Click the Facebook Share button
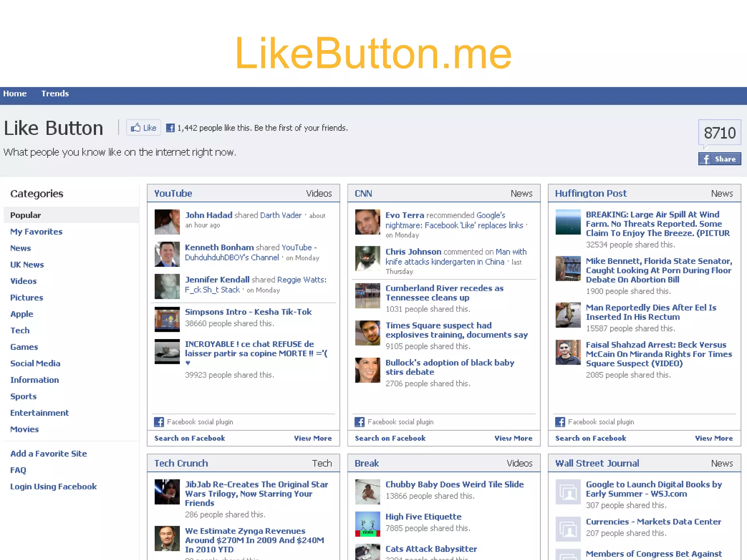 tap(720, 159)
